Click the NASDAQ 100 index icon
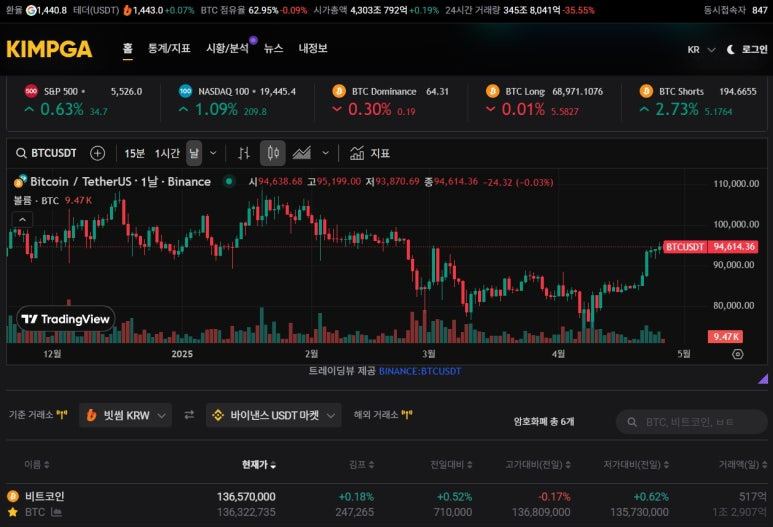This screenshot has width=773, height=527. [x=185, y=91]
